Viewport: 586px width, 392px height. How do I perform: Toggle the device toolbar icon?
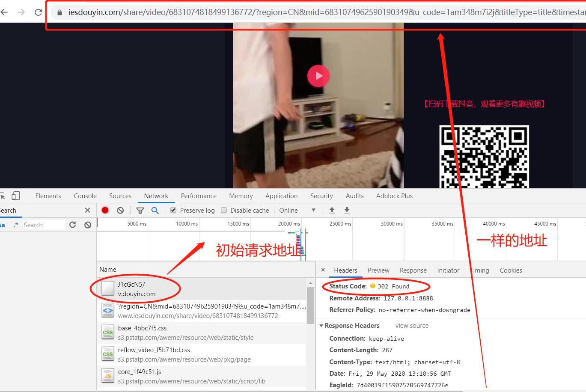point(15,196)
